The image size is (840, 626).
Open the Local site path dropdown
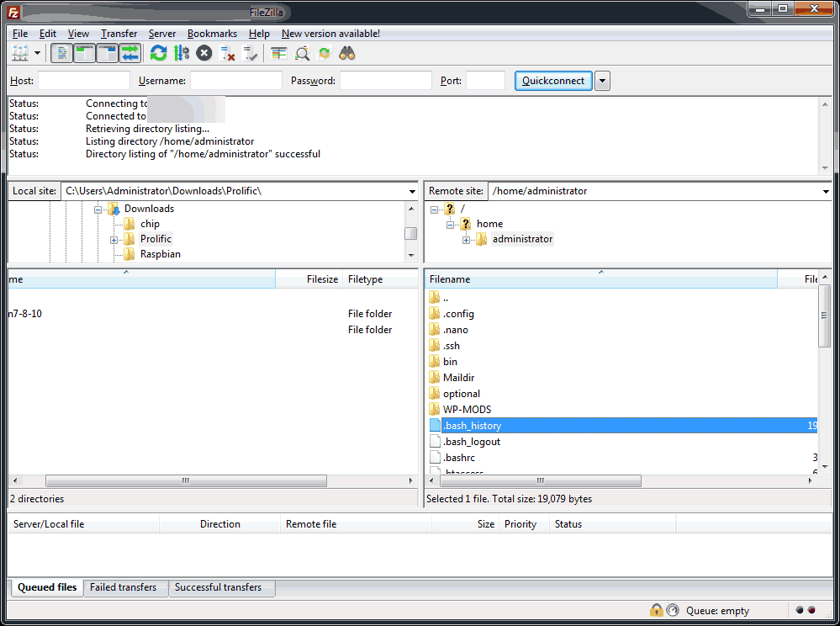coord(412,191)
